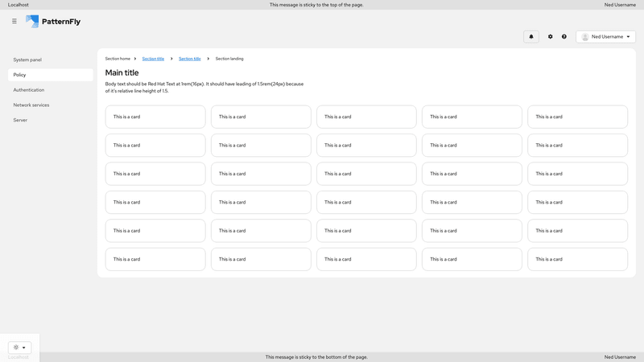Image resolution: width=644 pixels, height=362 pixels.
Task: Click second Section title breadcrumb link
Action: (190, 59)
